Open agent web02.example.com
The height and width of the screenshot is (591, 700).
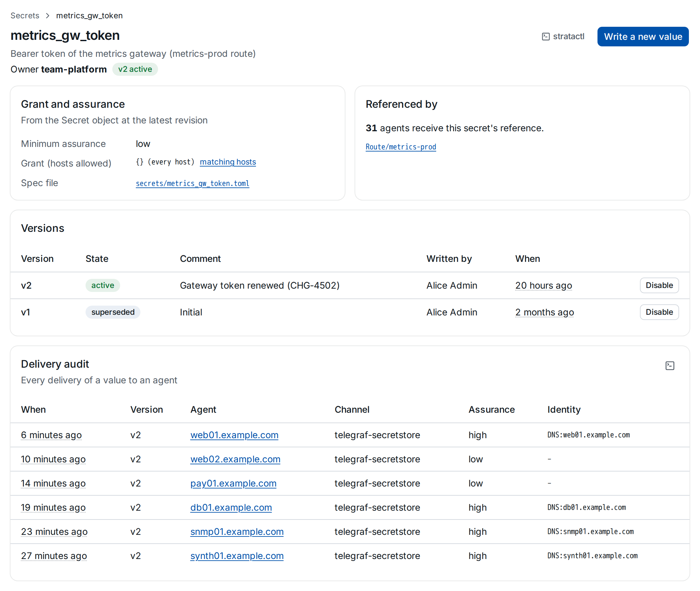[x=235, y=459]
